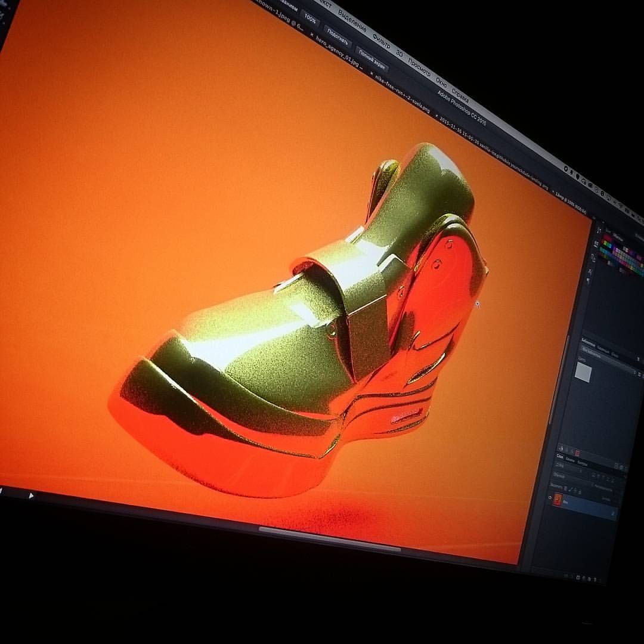Click the Полный экран button

pyautogui.click(x=371, y=59)
